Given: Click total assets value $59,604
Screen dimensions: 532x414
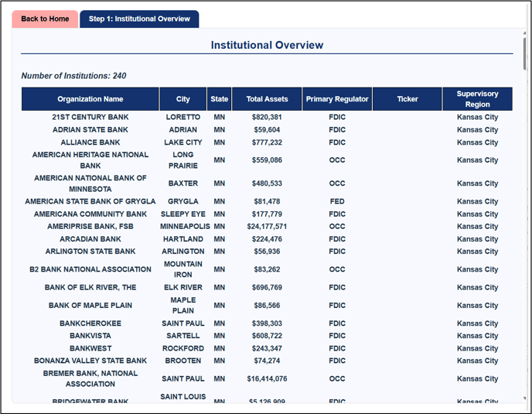Looking at the screenshot, I should (x=267, y=130).
